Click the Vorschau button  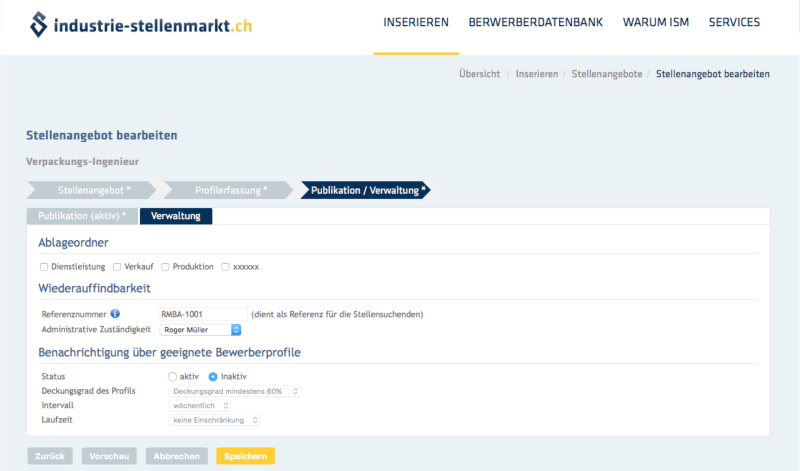pos(109,456)
